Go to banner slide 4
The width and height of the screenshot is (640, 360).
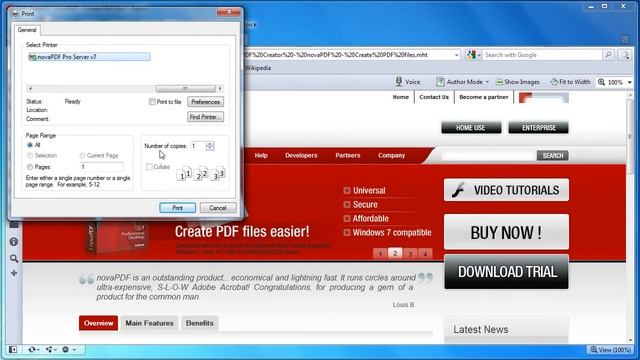[425, 254]
